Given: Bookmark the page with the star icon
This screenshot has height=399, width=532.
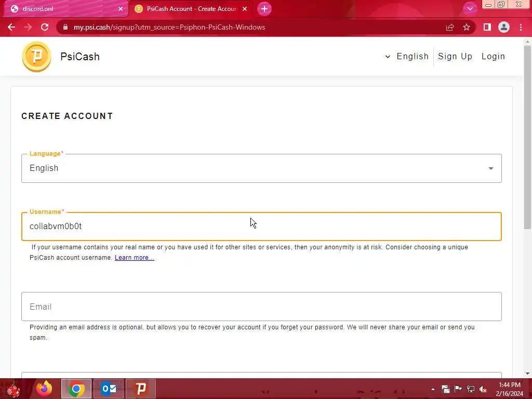Looking at the screenshot, I should coord(467,27).
